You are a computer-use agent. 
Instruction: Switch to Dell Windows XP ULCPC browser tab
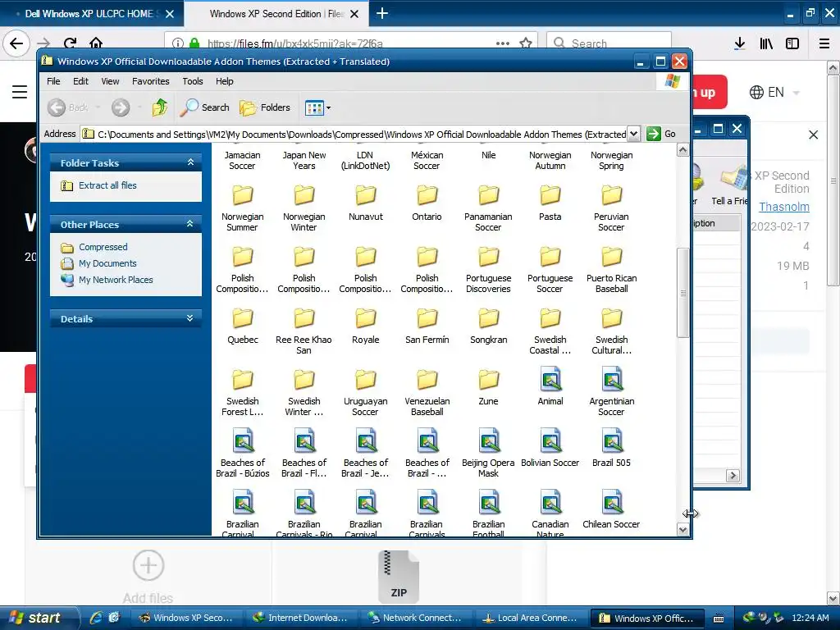[x=92, y=14]
